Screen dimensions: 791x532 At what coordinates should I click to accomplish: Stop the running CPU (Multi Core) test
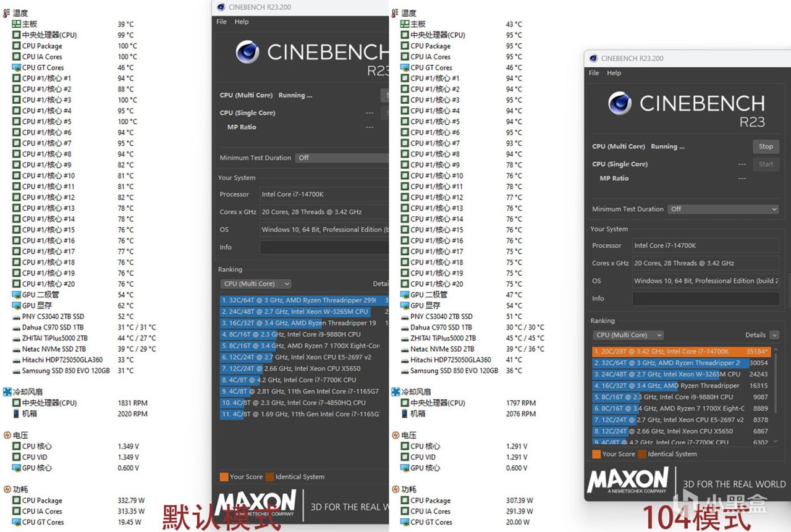(766, 146)
